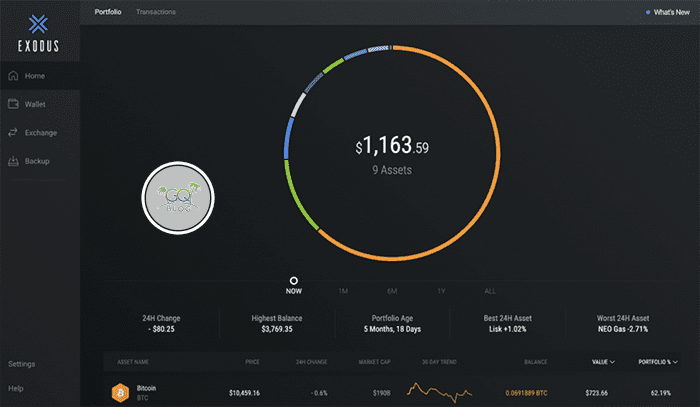Click the orange Bitcoin asset icon

(120, 393)
